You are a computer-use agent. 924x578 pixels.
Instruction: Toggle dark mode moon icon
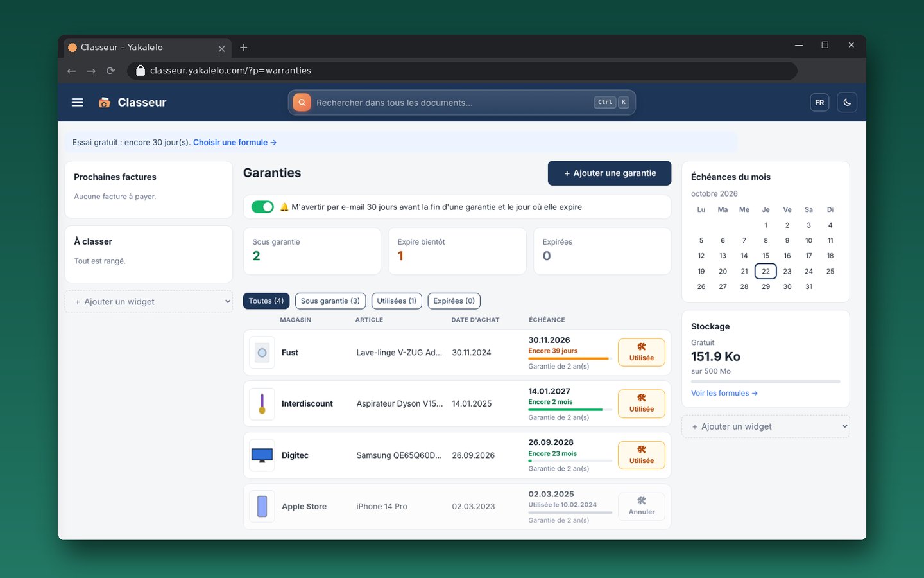coord(847,103)
